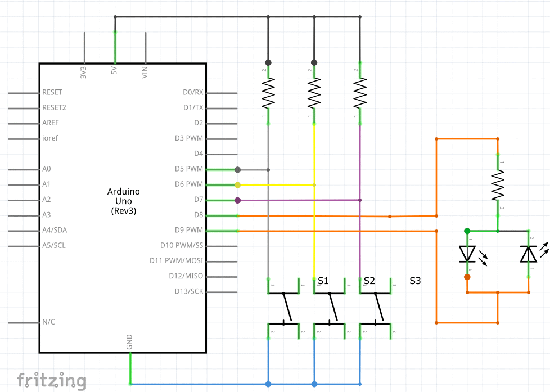Click the green junction dot above the left LED
Image resolution: width=550 pixels, height=392 pixels.
(x=467, y=231)
